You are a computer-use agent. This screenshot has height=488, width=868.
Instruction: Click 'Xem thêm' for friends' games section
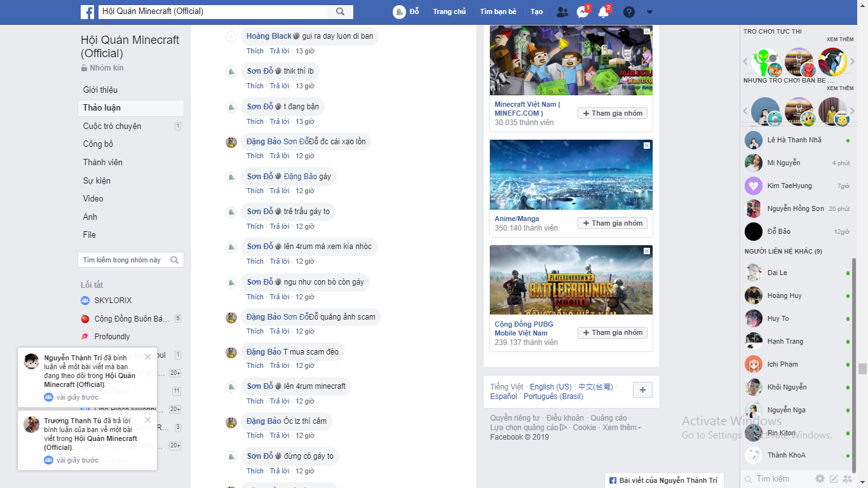pyautogui.click(x=840, y=88)
